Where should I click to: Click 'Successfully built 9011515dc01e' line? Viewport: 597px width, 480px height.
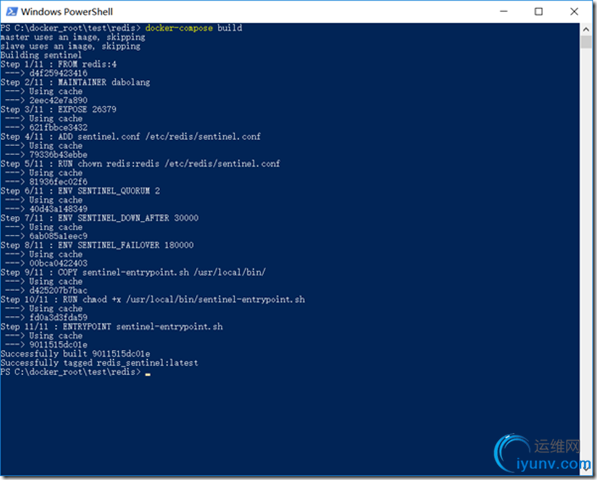[x=75, y=354]
